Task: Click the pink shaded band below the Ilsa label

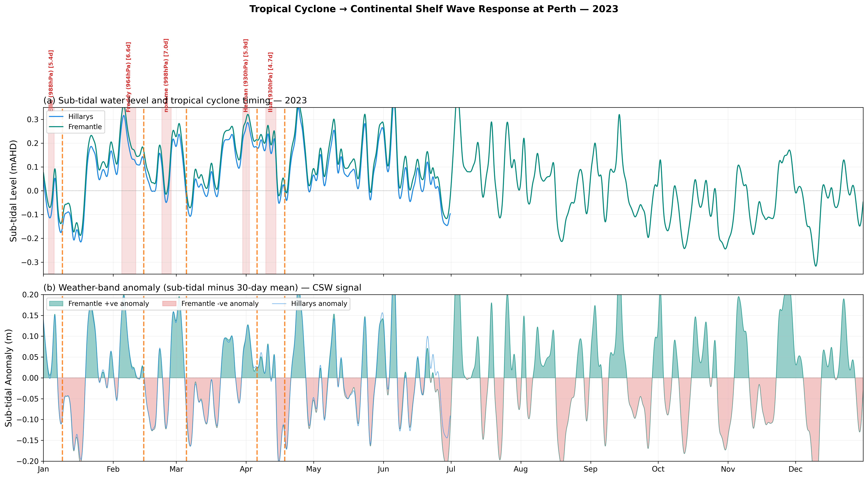Action: 271,191
